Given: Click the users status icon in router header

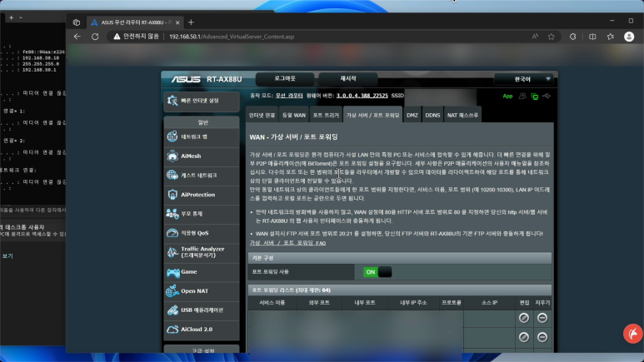Looking at the screenshot, I should click(x=522, y=96).
